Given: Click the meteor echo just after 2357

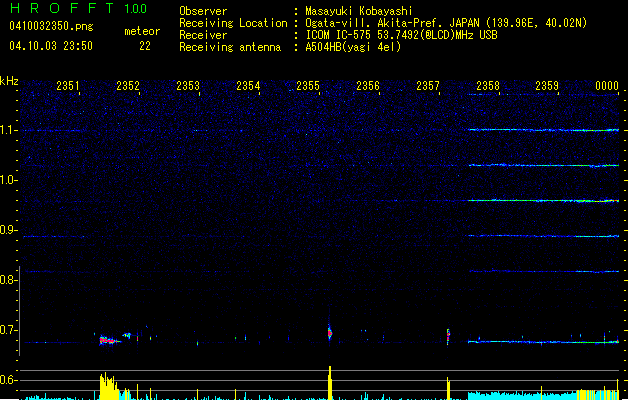Looking at the screenshot, I should click(448, 336).
